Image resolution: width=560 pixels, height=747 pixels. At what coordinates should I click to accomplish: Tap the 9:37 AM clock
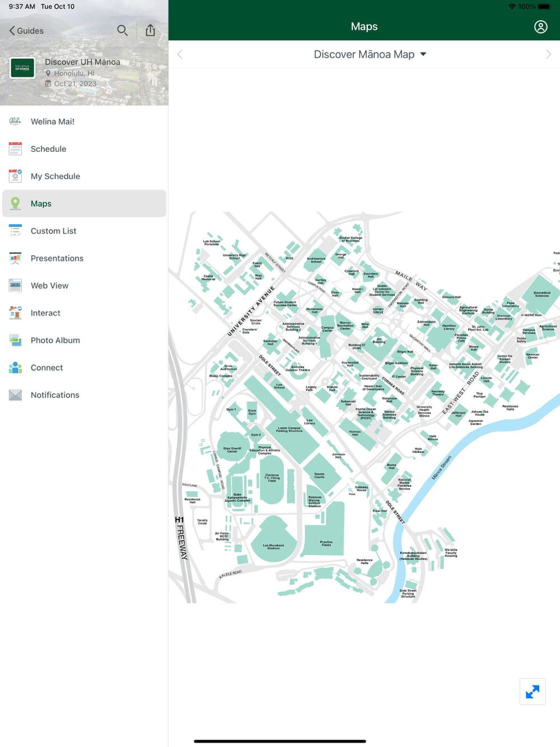click(22, 7)
